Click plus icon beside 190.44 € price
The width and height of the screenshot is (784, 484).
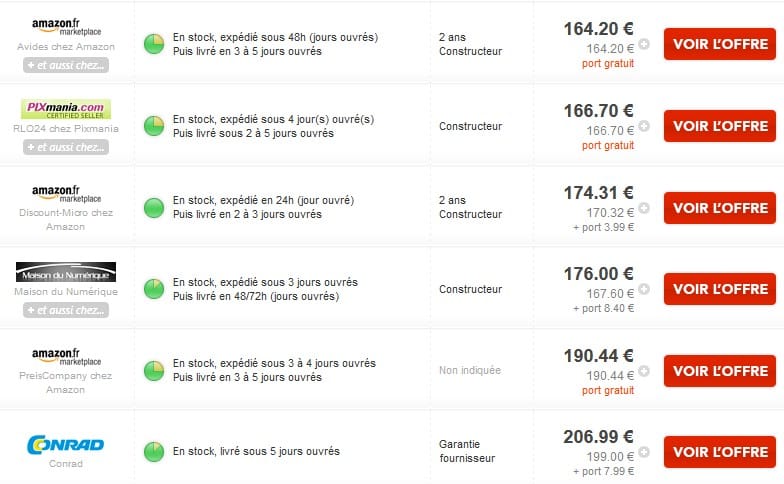(x=644, y=370)
